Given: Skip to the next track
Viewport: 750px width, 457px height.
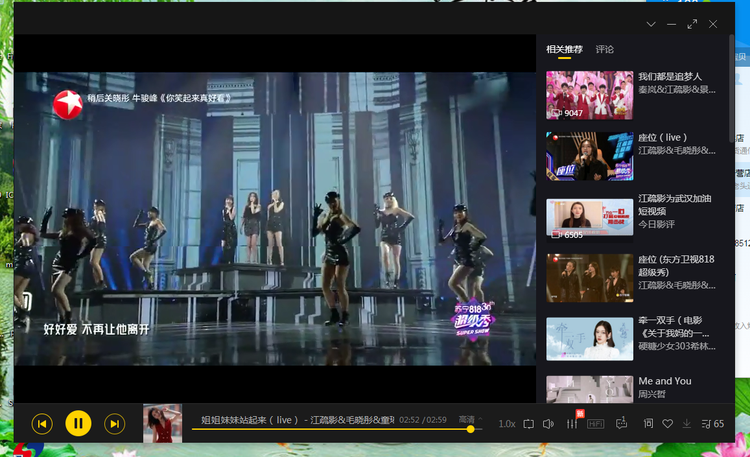Looking at the screenshot, I should coord(114,424).
